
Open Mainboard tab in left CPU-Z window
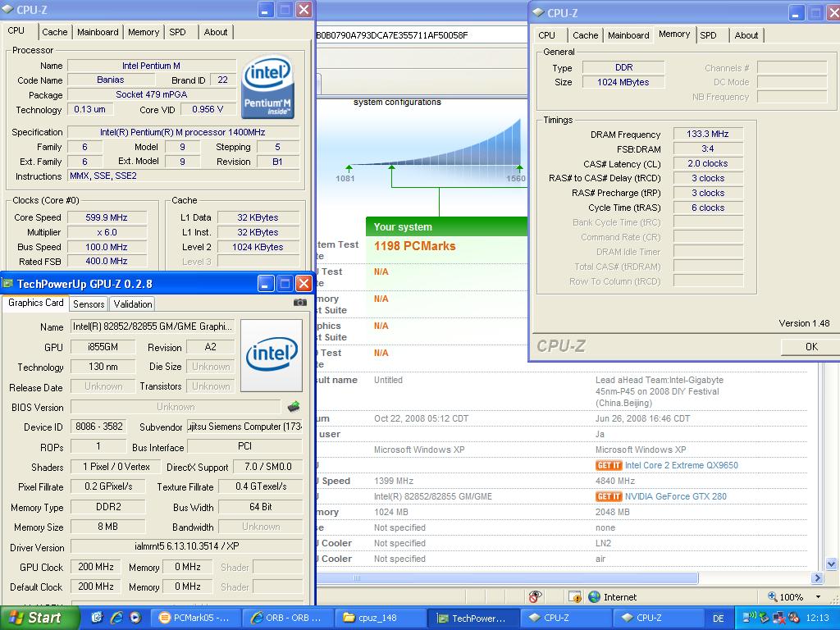(98, 32)
